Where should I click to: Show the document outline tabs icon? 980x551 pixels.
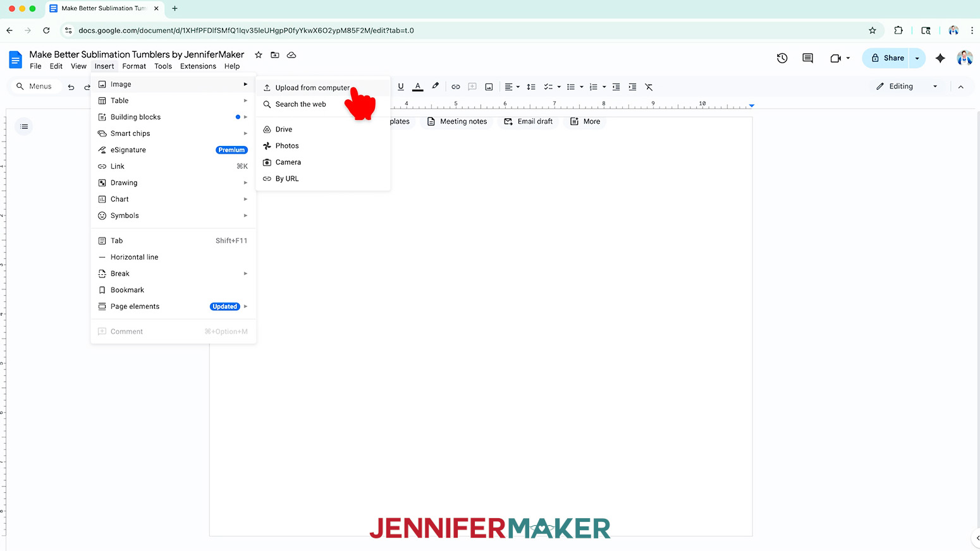click(24, 126)
